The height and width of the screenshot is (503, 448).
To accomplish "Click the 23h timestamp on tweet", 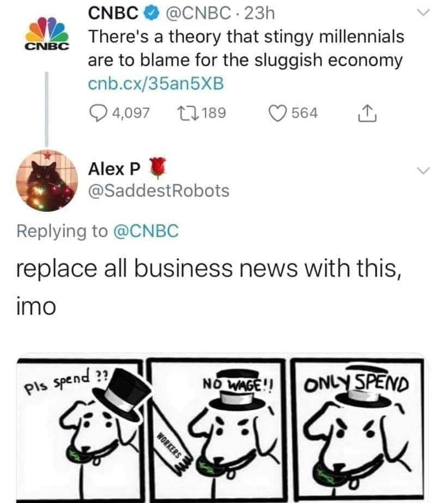I will tap(259, 13).
